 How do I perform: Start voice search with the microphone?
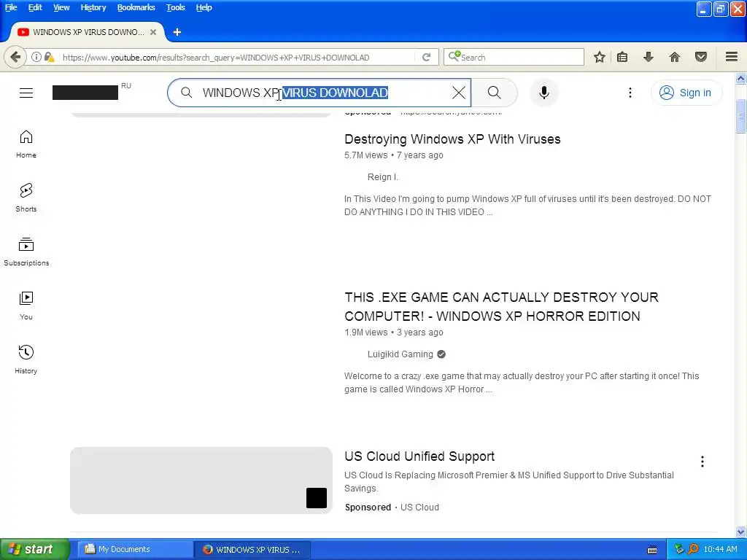(x=544, y=93)
